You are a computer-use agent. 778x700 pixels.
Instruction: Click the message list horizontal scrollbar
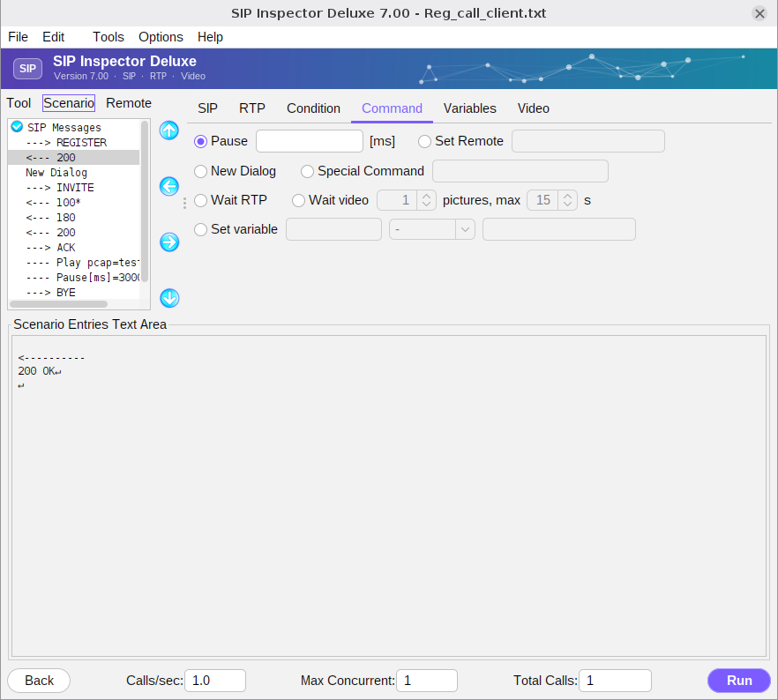tap(58, 304)
